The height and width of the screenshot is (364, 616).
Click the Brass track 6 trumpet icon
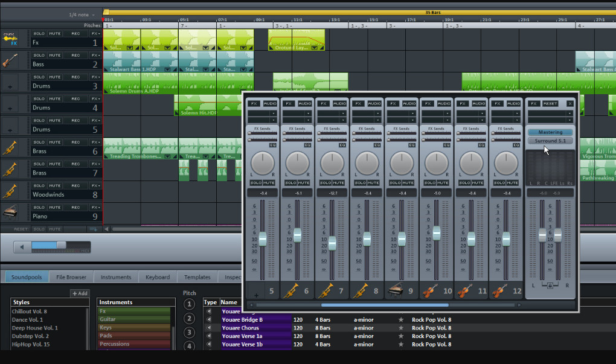[10, 148]
